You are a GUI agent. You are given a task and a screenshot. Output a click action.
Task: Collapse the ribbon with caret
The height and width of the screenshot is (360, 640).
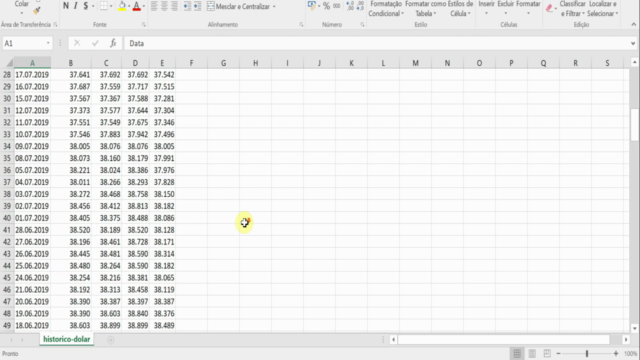click(x=633, y=24)
